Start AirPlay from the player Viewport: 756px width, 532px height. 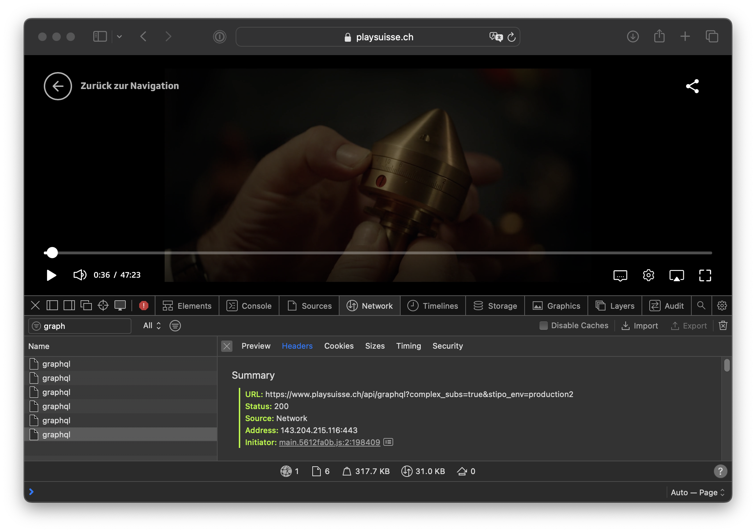pos(677,276)
